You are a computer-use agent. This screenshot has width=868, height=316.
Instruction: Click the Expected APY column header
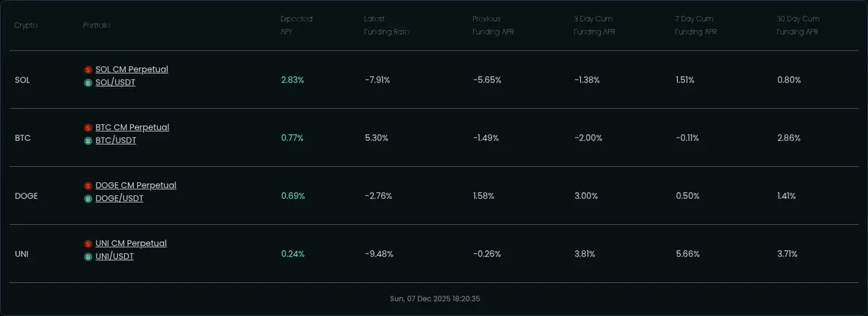[x=297, y=25]
